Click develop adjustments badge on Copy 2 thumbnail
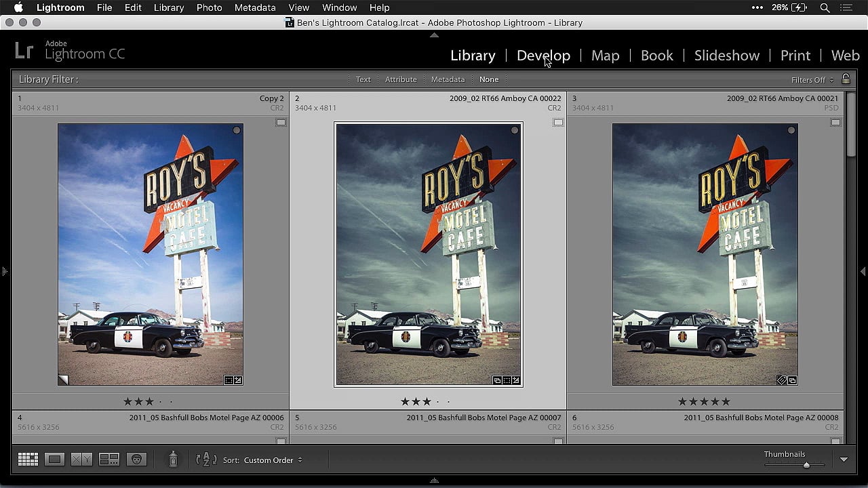The image size is (868, 488). (238, 380)
